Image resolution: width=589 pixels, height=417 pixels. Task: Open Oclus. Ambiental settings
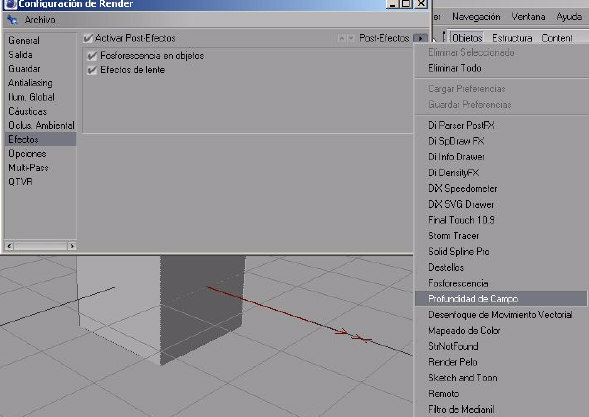pos(41,125)
